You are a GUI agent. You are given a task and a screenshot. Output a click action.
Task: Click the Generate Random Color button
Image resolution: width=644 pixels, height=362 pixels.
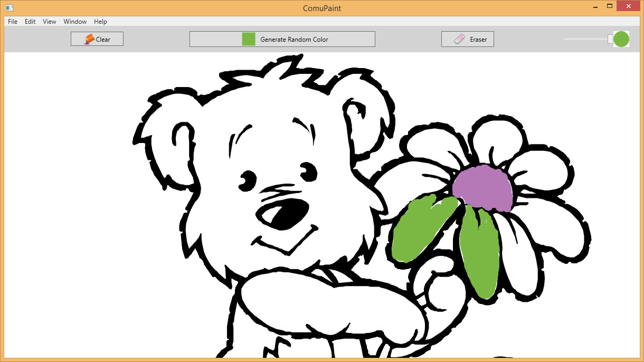pyautogui.click(x=282, y=39)
